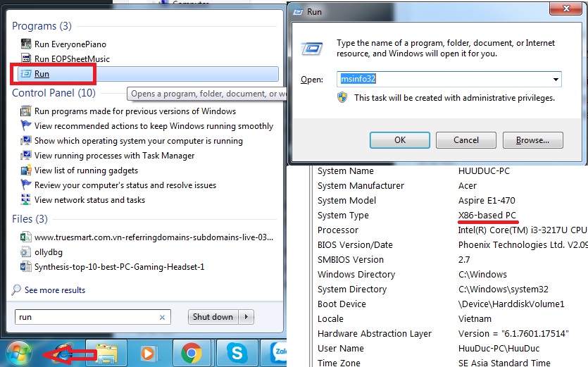Screen dimensions: 588x367
Task: Click the magnifier beside See more results
Action: [17, 290]
